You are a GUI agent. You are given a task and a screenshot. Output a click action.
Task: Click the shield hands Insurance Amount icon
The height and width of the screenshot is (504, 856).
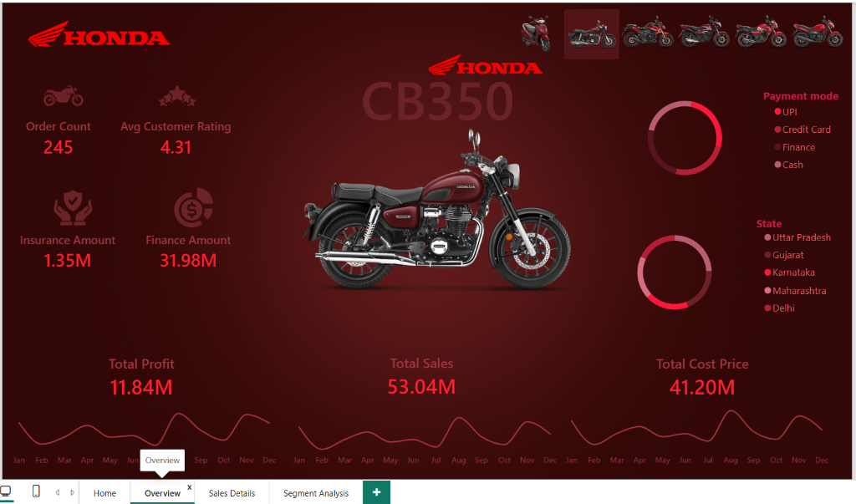click(x=73, y=207)
